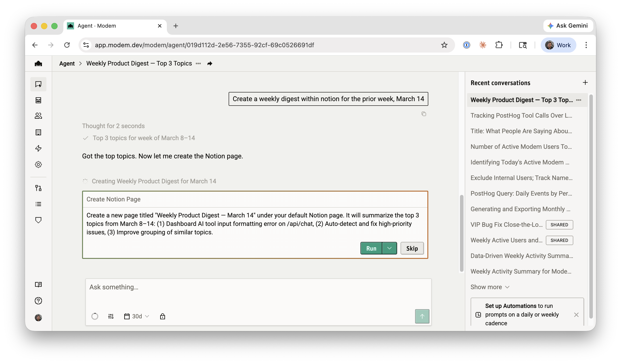This screenshot has height=364, width=621.
Task: Click the Modem home logo icon
Action: (38, 63)
